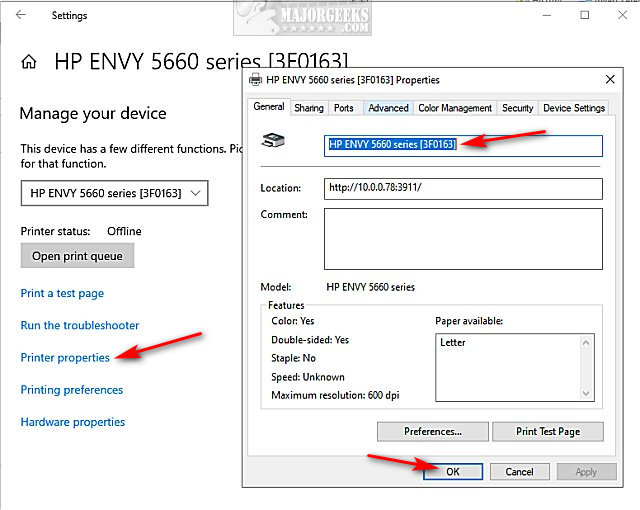The width and height of the screenshot is (640, 510).
Task: Click Maximum resolution: 600 dpi text
Action: click(335, 395)
